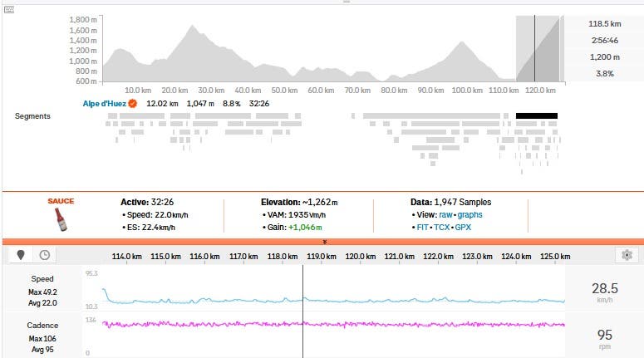This screenshot has width=644, height=358.
Task: Click the 8.8% segment grade
Action: (231, 104)
